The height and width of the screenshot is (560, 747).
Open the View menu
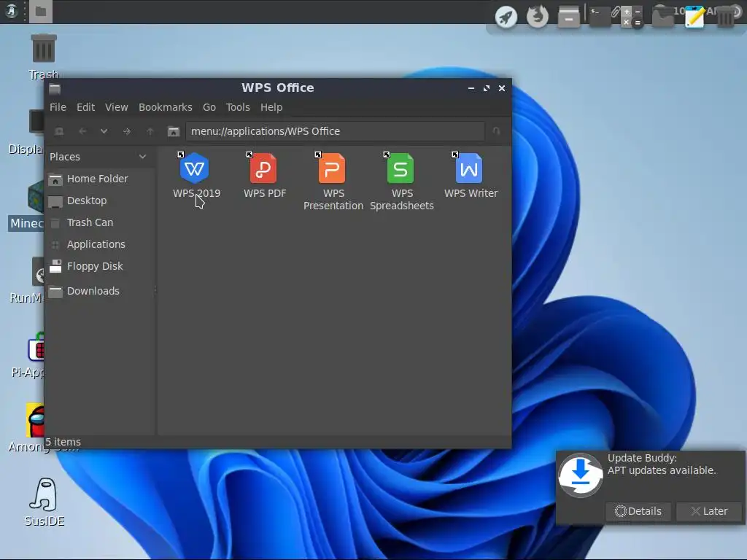click(116, 107)
